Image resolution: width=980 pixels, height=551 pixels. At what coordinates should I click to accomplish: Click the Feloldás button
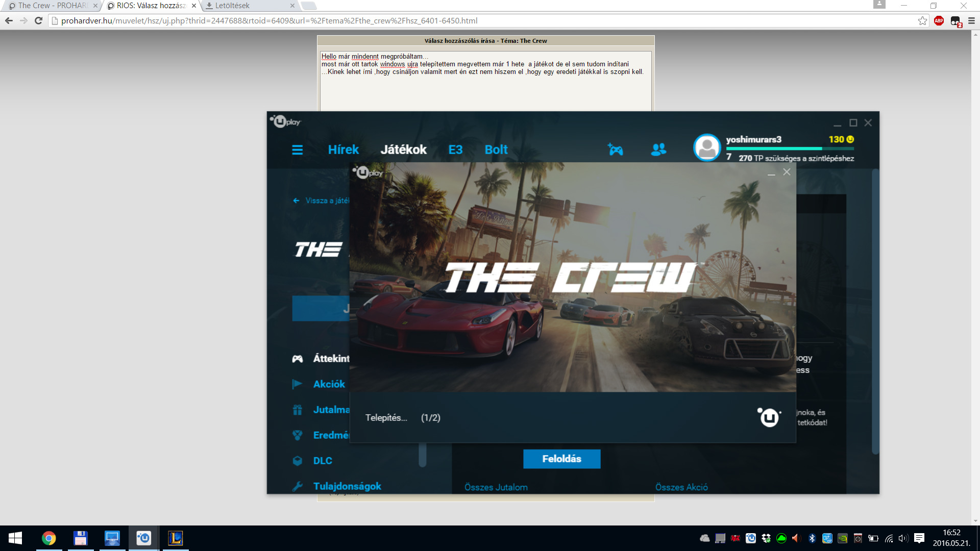(x=561, y=459)
